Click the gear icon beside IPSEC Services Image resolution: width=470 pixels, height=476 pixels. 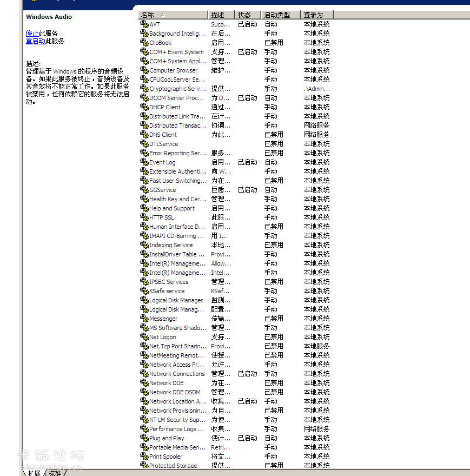(x=144, y=282)
